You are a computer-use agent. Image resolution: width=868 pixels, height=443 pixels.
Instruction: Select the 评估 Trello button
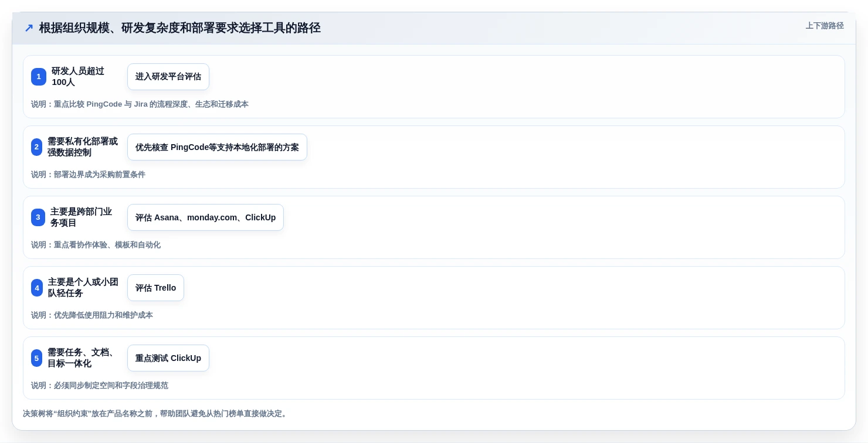[x=155, y=288]
